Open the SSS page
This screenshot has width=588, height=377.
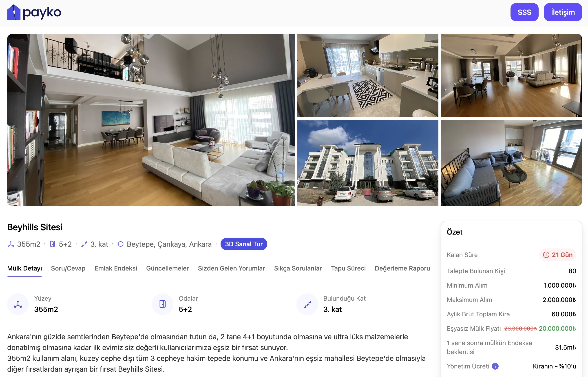pyautogui.click(x=524, y=12)
